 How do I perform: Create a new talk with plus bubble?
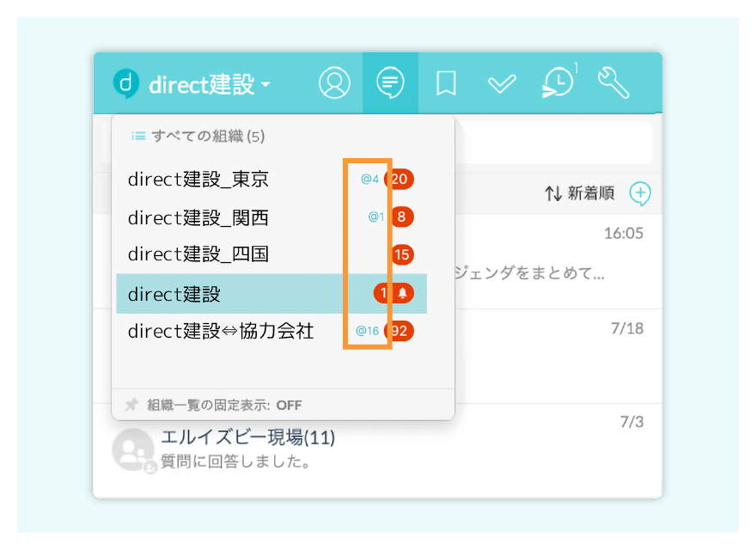click(640, 194)
